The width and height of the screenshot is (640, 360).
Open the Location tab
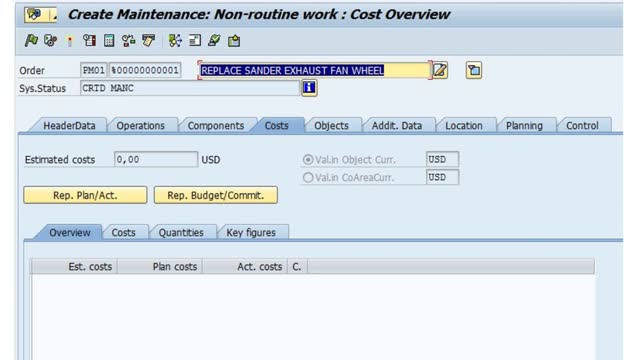pyautogui.click(x=464, y=126)
